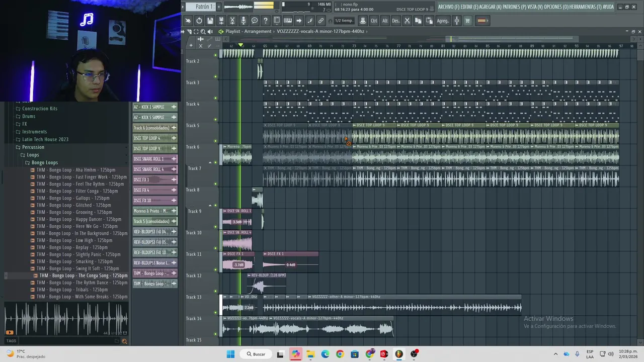Click the 3.3dB volume knob on Track 9 clip
The image size is (644, 362).
point(237,222)
